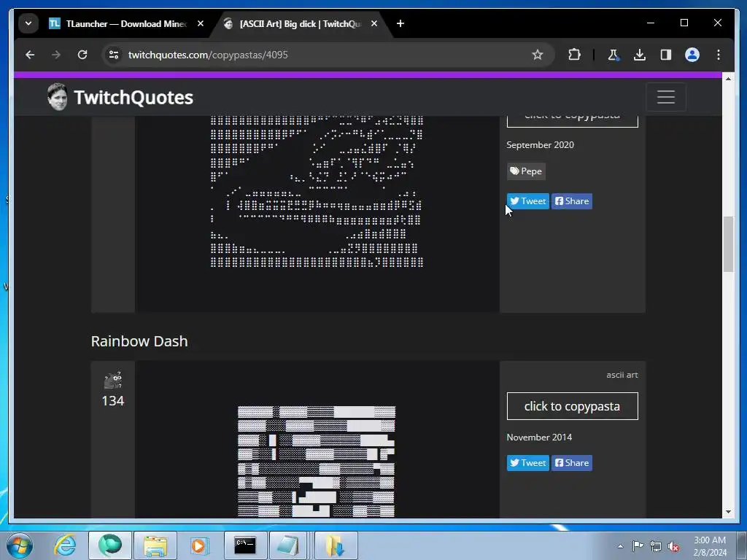Reload the TwitchQuotes page

(82, 55)
